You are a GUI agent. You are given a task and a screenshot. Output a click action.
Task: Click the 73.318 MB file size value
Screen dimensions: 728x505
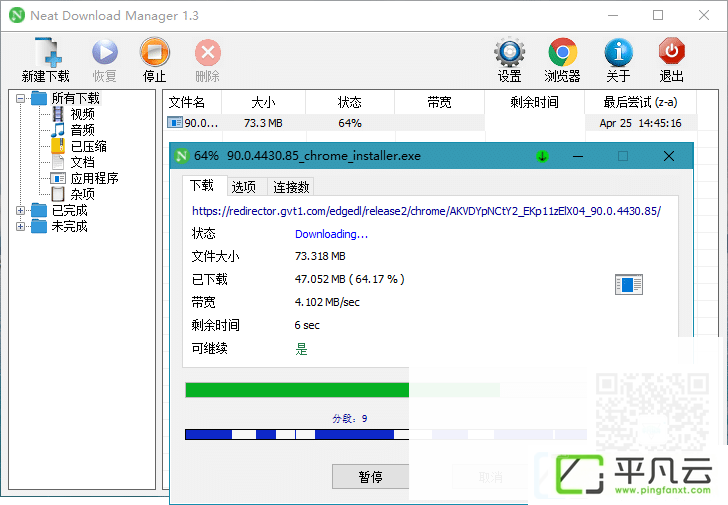320,256
